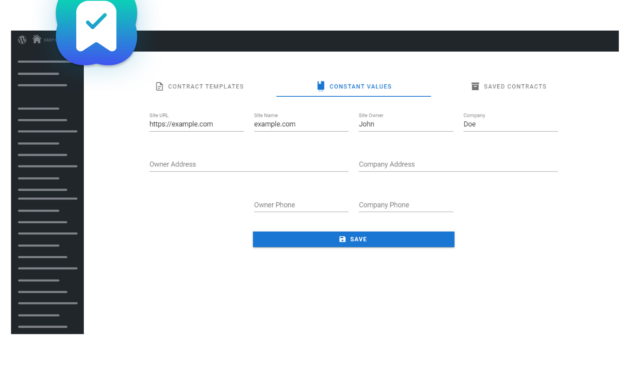The image size is (630, 380).
Task: Click the WordPress logo icon
Action: pyautogui.click(x=22, y=39)
